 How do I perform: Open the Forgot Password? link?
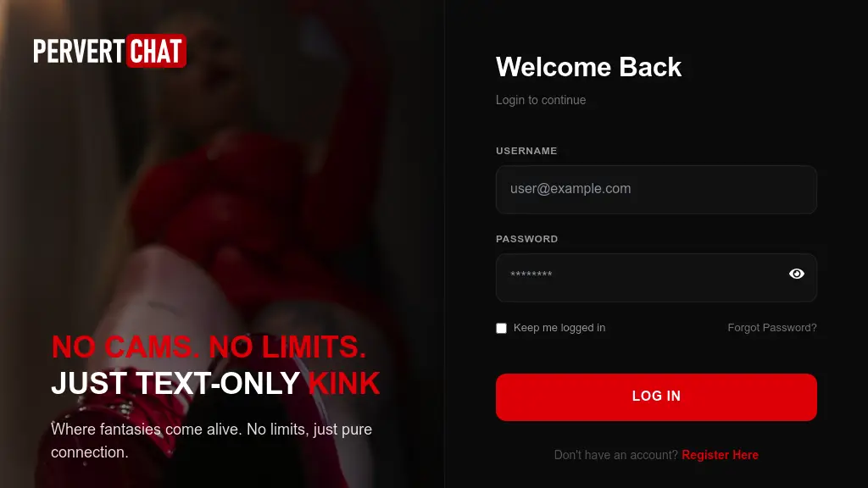click(x=772, y=328)
